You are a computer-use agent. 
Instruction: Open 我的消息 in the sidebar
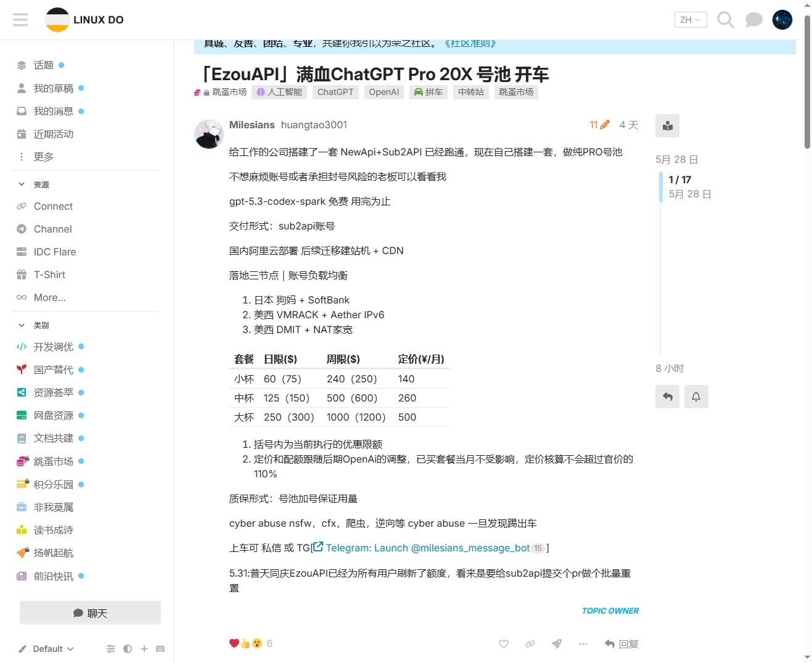(53, 111)
